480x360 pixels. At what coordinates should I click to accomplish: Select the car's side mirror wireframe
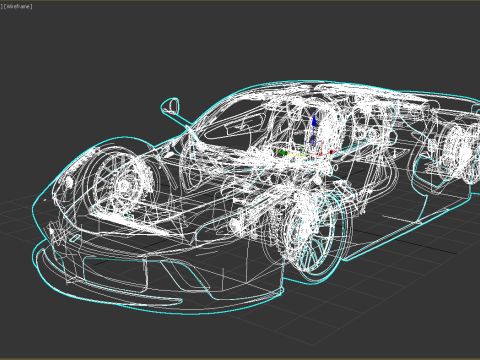pyautogui.click(x=170, y=107)
